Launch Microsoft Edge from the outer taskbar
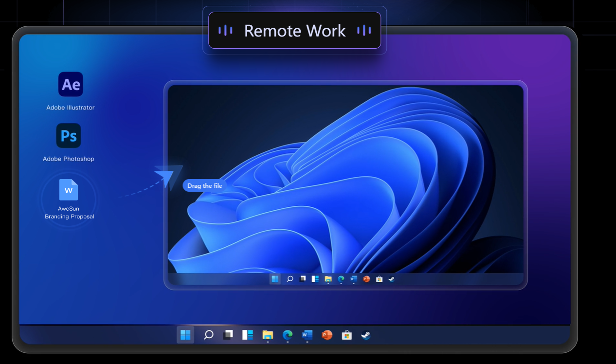The image size is (616, 364). pos(288,335)
